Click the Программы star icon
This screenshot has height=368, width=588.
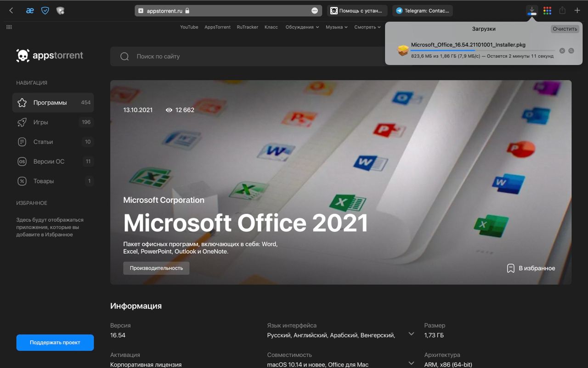pyautogui.click(x=22, y=103)
